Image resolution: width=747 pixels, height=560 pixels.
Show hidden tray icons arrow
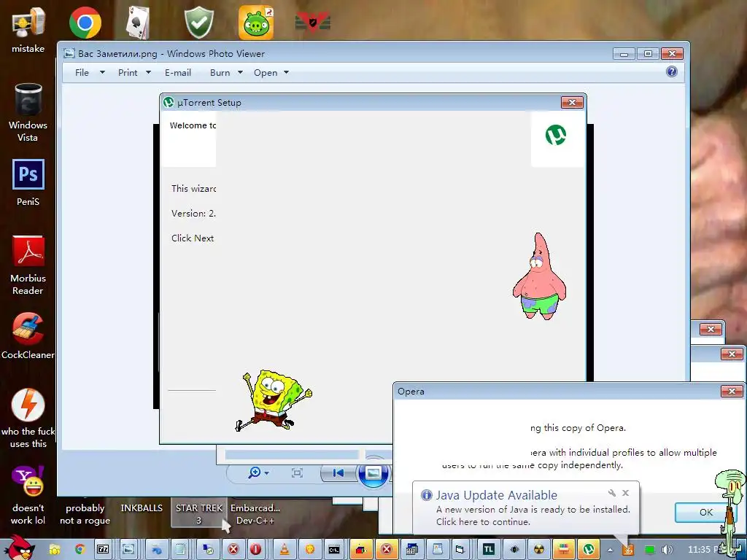coord(610,550)
